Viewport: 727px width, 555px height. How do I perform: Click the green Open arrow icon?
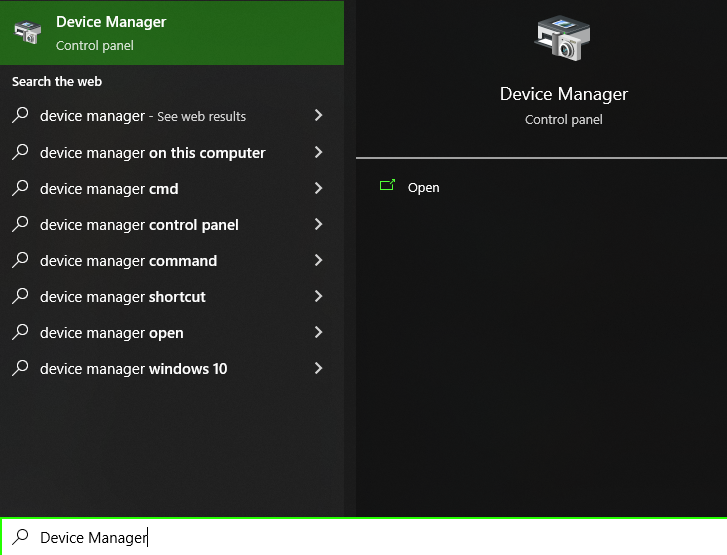(x=387, y=186)
